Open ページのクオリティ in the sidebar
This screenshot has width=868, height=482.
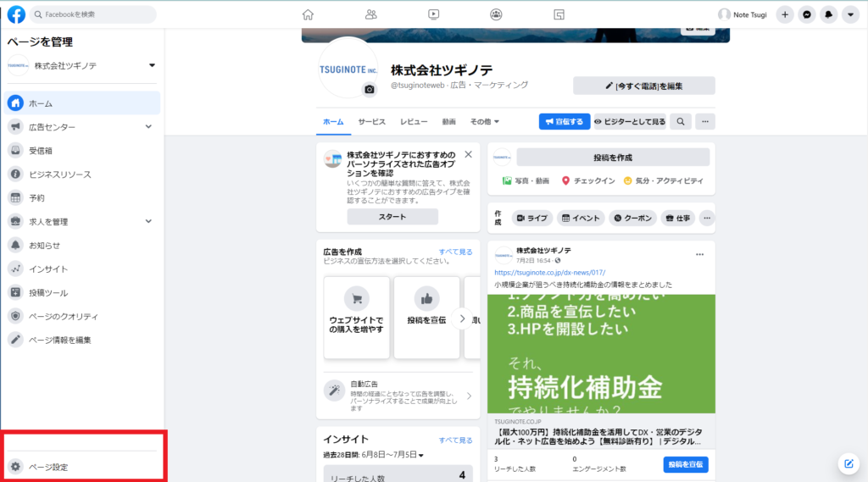[x=82, y=316]
